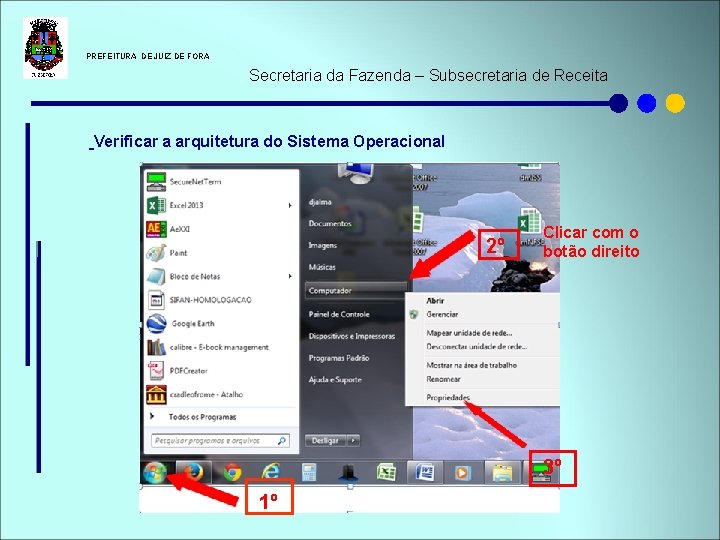Screen dimensions: 720x540
Task: Choose Gerenciar in the context menu
Action: point(442,315)
